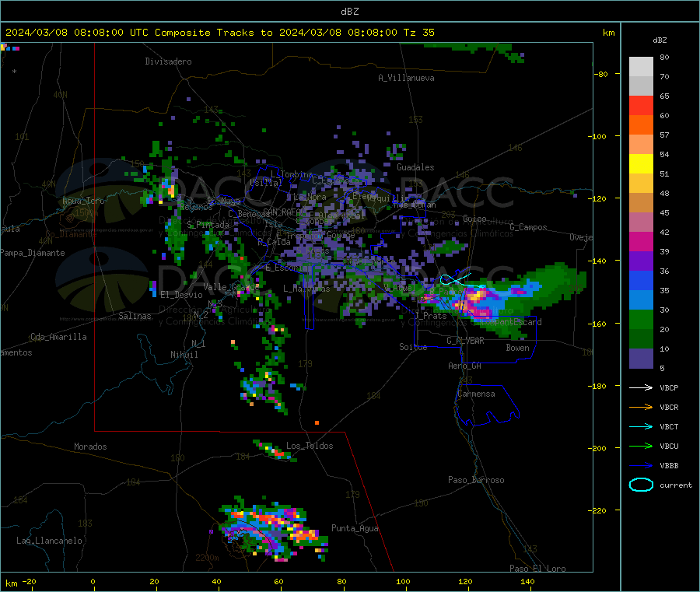
Task: Click the 'km' label at bottom-left axis
Action: tap(12, 583)
